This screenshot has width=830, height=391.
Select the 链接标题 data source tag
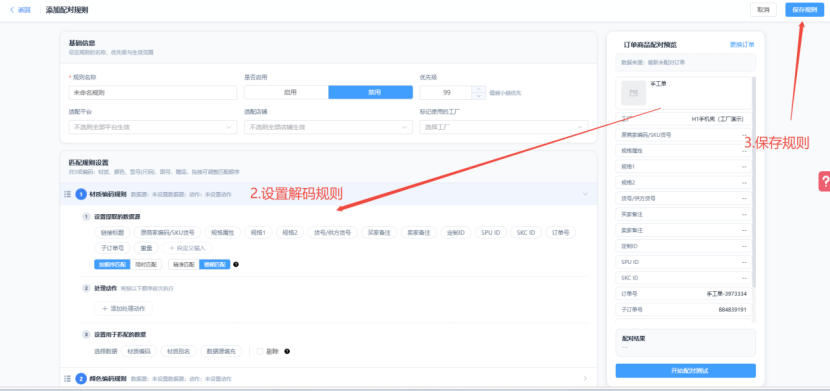[112, 232]
